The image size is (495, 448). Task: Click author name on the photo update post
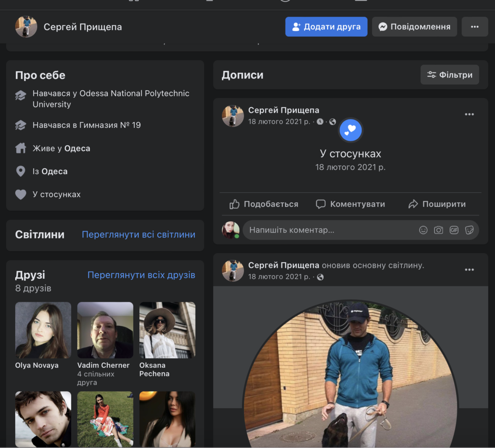coord(284,265)
